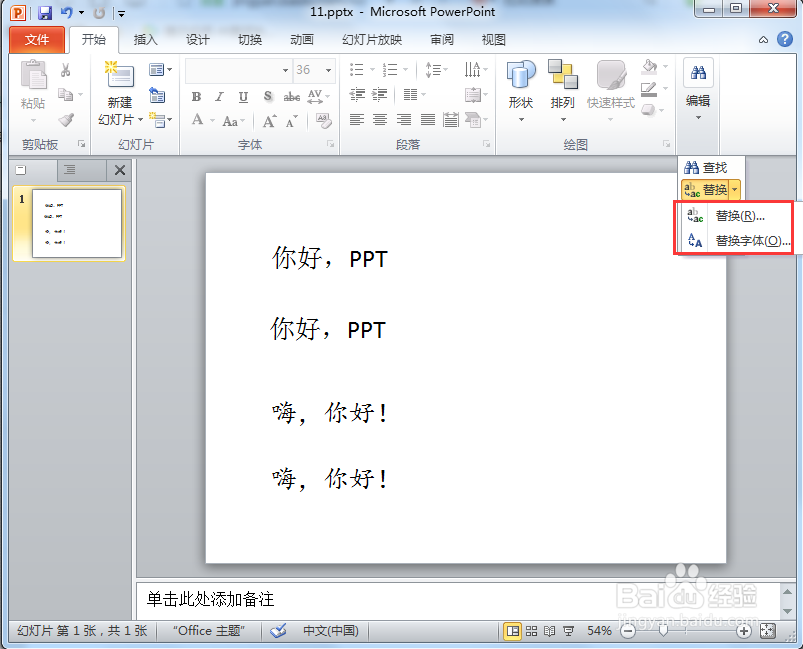
Task: Toggle justify text alignment
Action: (x=428, y=120)
